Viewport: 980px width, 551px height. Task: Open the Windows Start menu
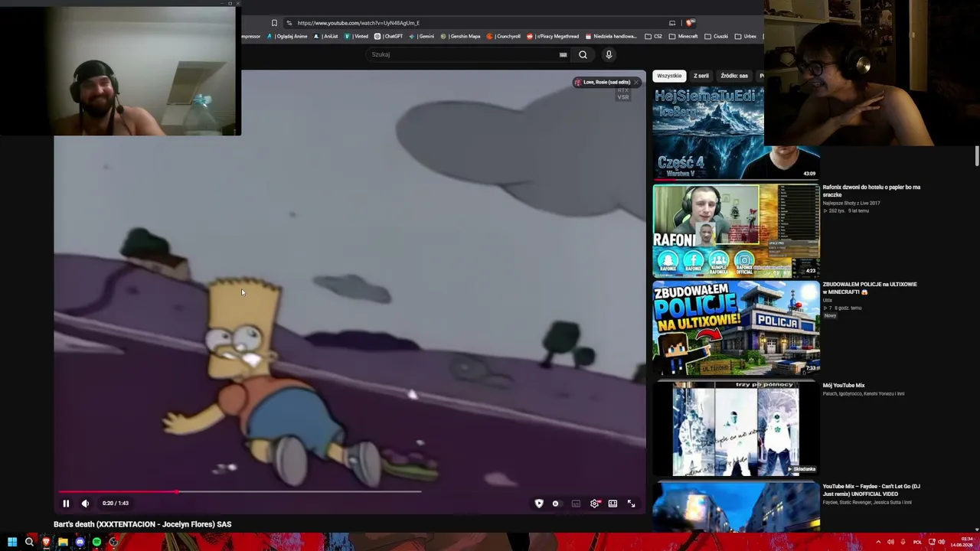click(x=12, y=543)
